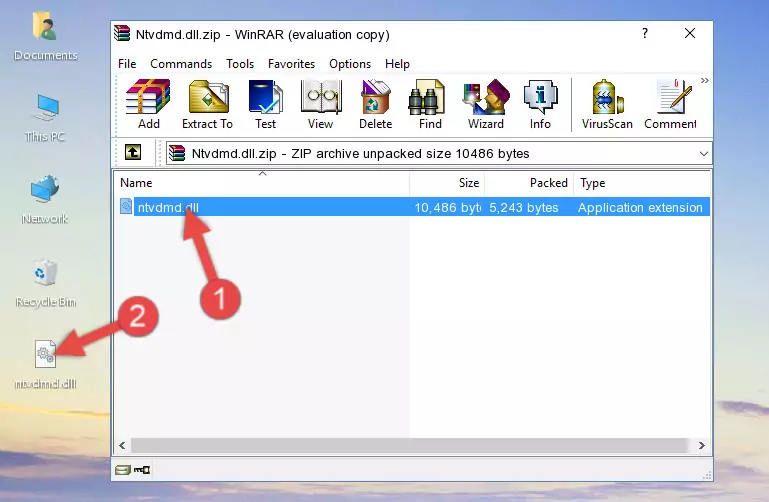769x502 pixels.
Task: Sort by the Type column header
Action: (x=641, y=183)
